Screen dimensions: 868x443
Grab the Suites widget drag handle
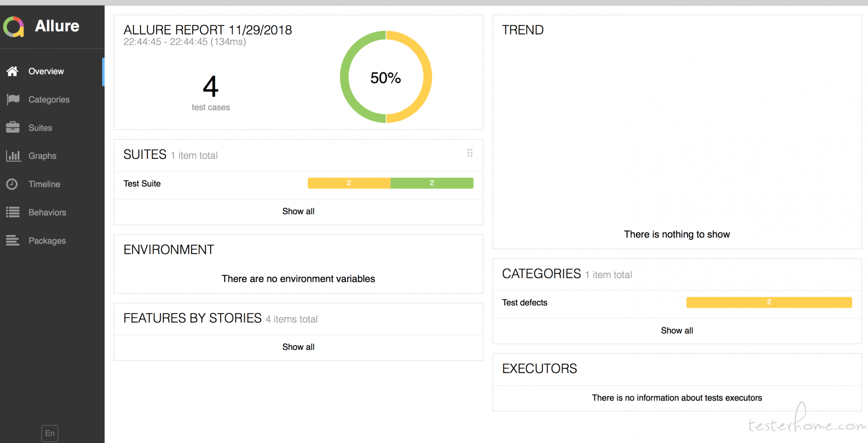(470, 153)
